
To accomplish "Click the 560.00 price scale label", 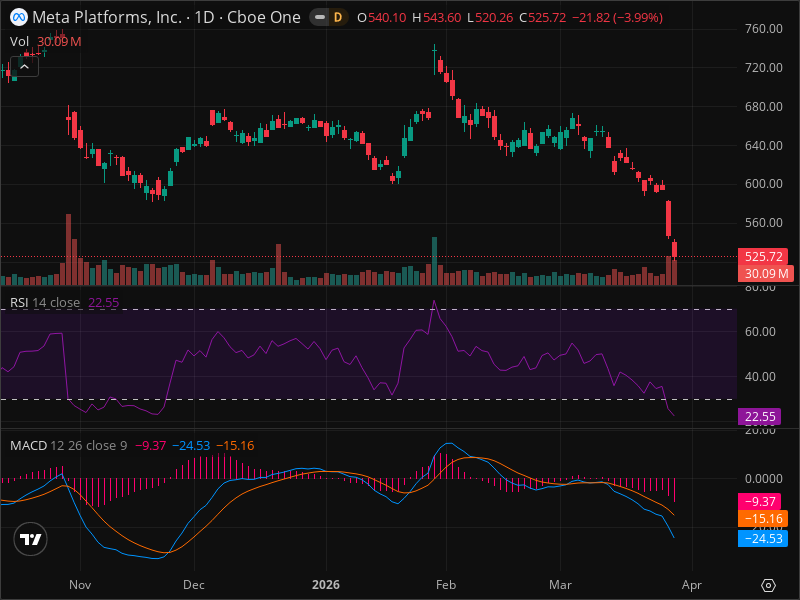I will (x=764, y=222).
